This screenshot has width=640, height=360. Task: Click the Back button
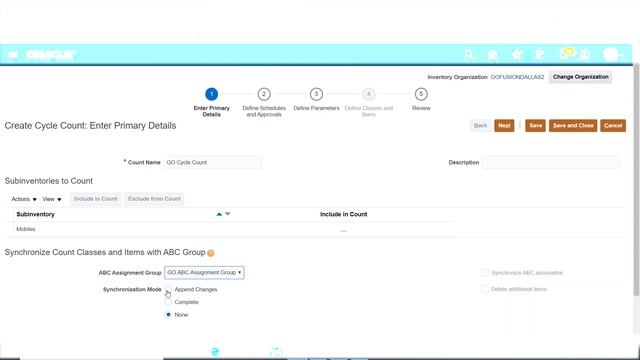[480, 126]
